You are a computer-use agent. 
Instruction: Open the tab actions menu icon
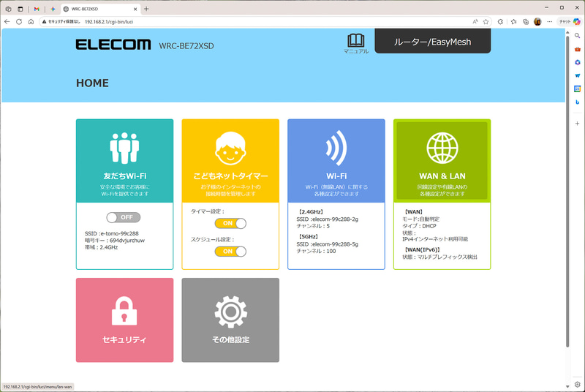click(x=20, y=9)
